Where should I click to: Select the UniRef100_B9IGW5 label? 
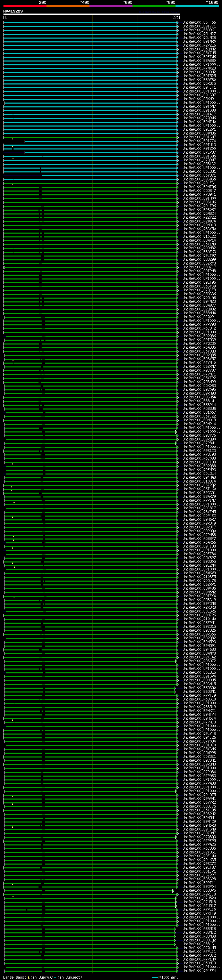pos(199,156)
